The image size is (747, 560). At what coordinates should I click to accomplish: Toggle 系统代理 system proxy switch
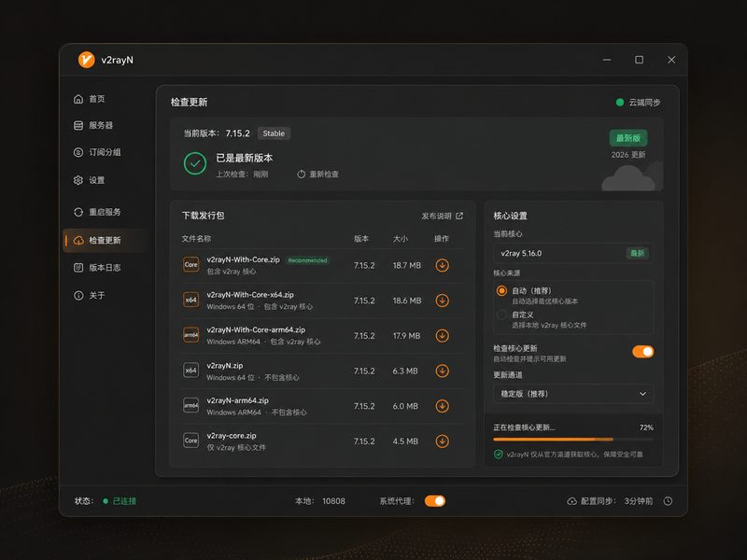(435, 501)
